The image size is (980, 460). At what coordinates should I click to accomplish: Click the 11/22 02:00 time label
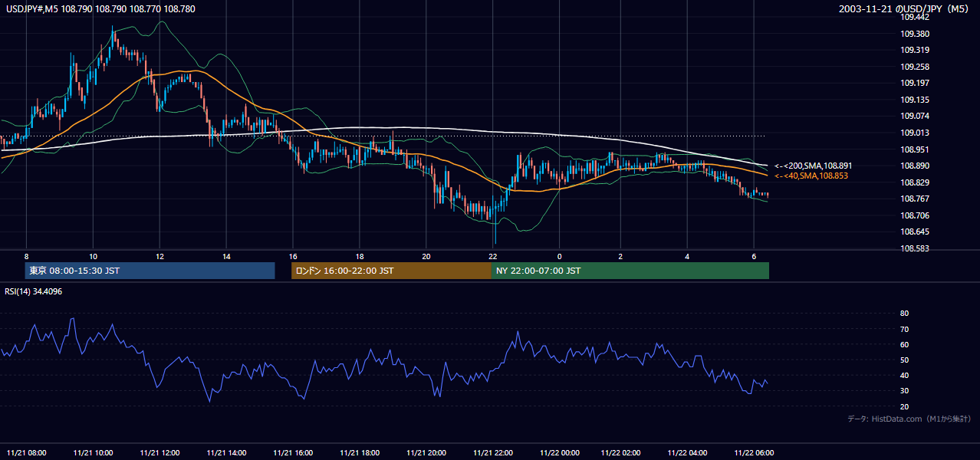point(620,452)
